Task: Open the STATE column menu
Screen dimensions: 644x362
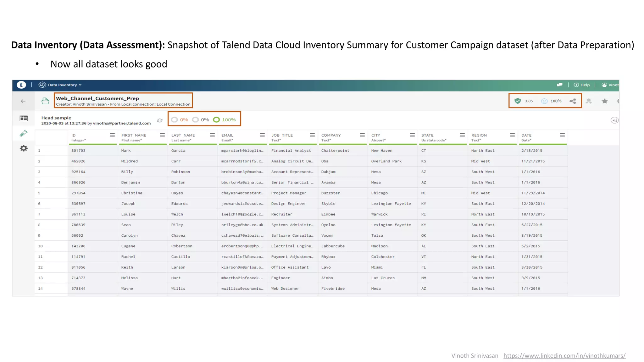Action: point(462,135)
